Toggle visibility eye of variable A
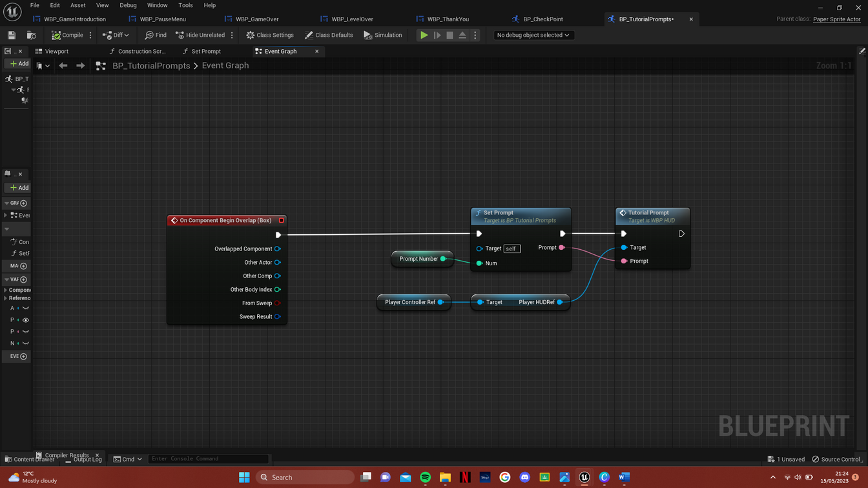 click(x=26, y=309)
